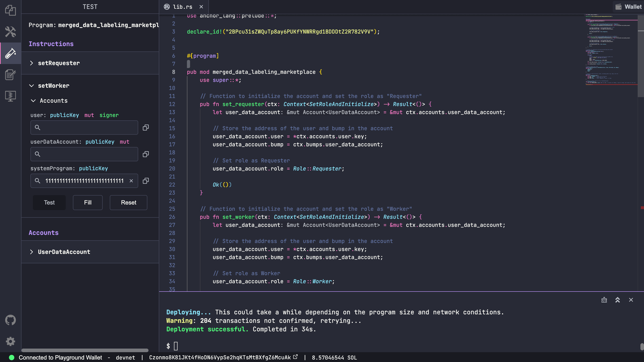
Task: Click the Playground Wallet connection status
Action: pos(60,358)
